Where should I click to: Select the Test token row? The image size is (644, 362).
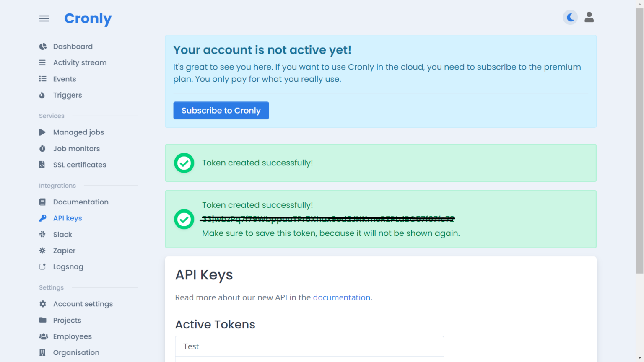click(x=309, y=346)
